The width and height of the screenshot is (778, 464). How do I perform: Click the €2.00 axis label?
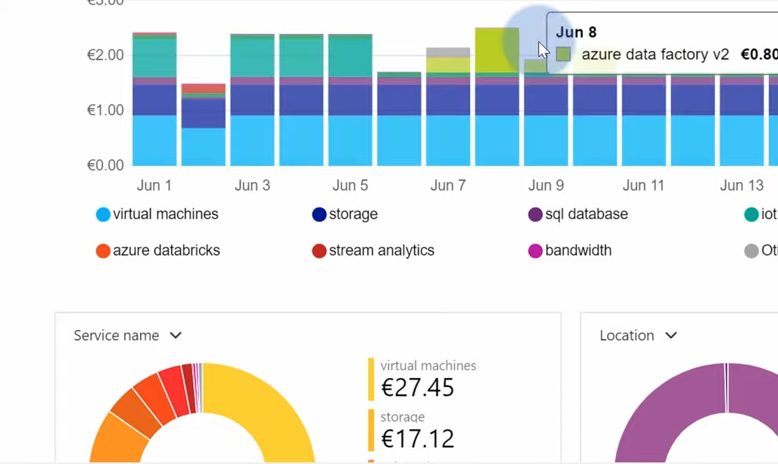(x=105, y=55)
